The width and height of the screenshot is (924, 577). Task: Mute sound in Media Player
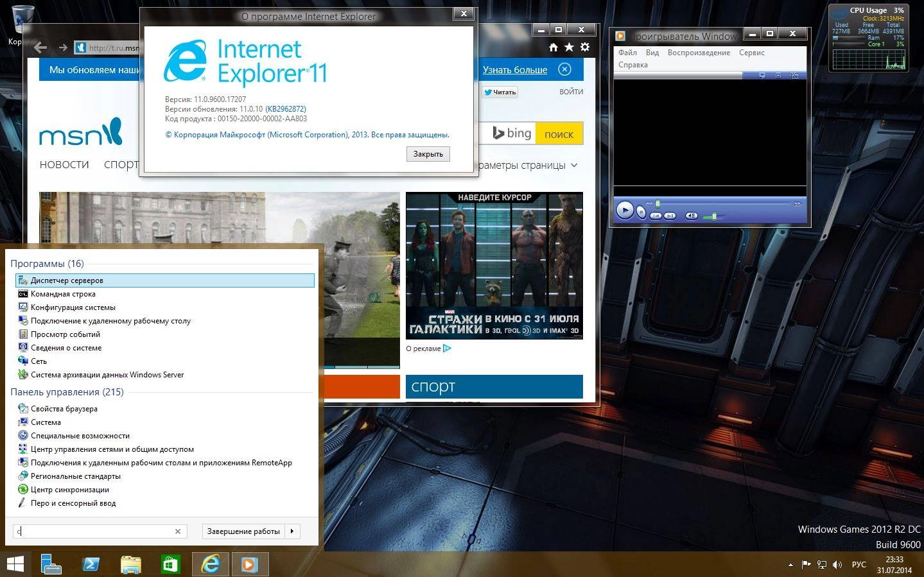tap(691, 216)
